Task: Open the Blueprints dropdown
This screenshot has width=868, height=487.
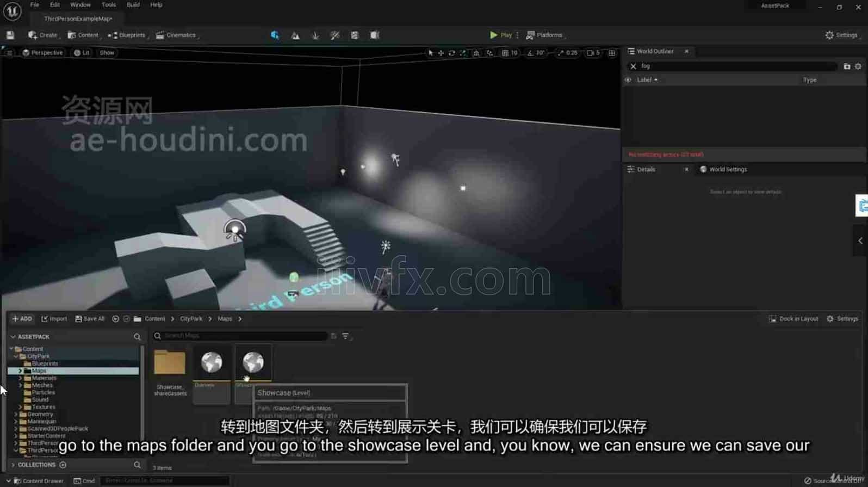Action: pos(128,35)
